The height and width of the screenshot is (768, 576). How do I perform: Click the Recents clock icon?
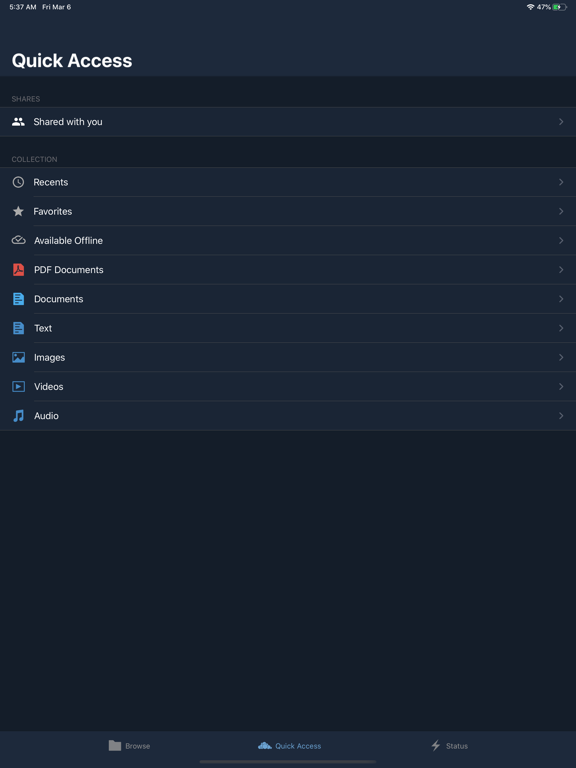coord(18,182)
